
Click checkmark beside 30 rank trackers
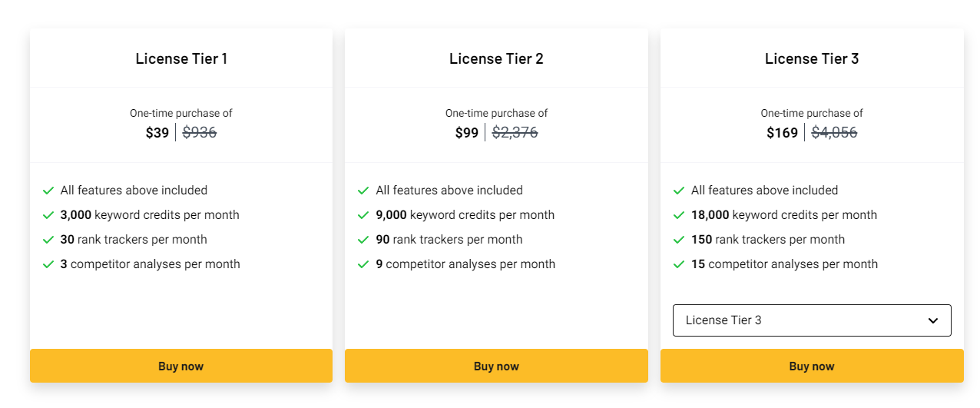48,240
